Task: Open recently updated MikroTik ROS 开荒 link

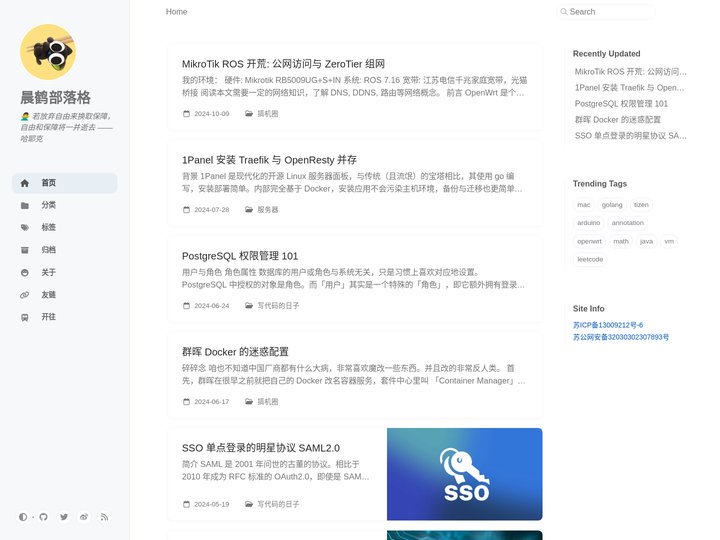Action: coord(630,72)
